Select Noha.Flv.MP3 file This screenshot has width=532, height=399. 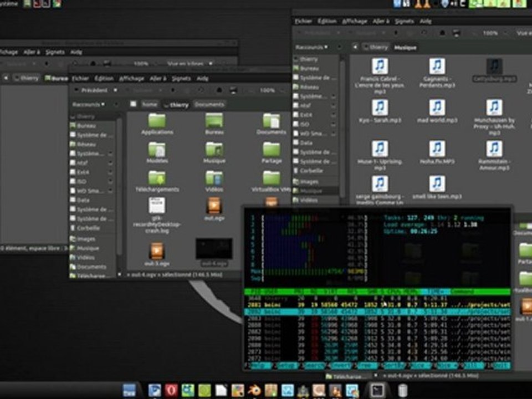[x=437, y=152]
